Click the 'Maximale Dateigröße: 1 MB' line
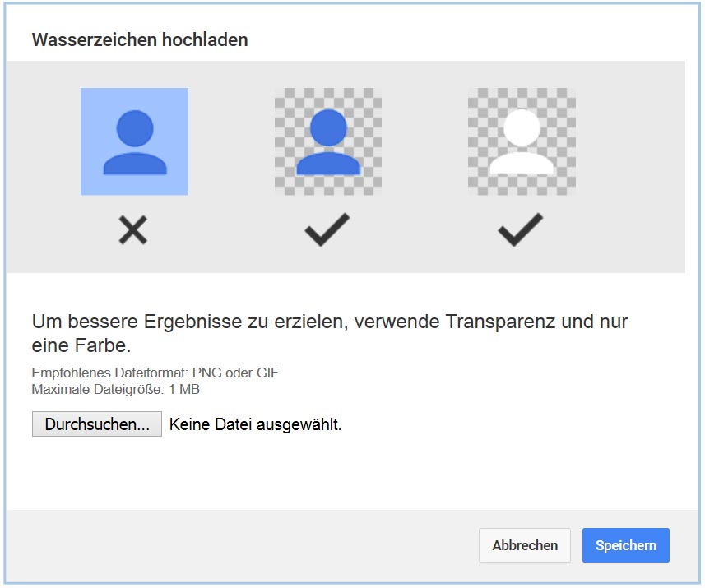 click(115, 389)
